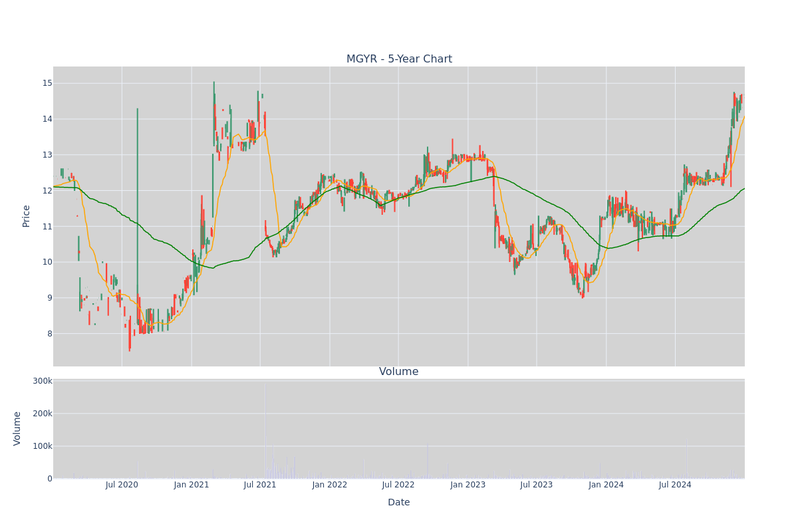Click the Jul 2024 date tick label
798x532 pixels.
click(x=675, y=485)
